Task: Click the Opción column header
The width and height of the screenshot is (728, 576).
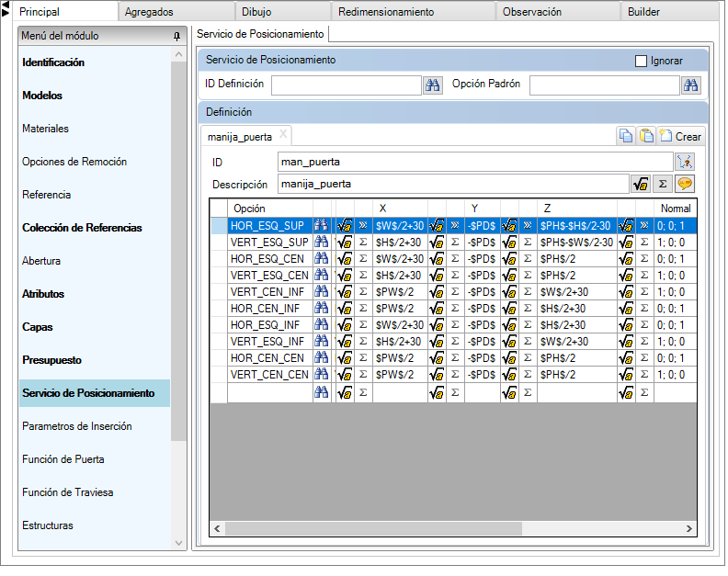Action: tap(269, 209)
